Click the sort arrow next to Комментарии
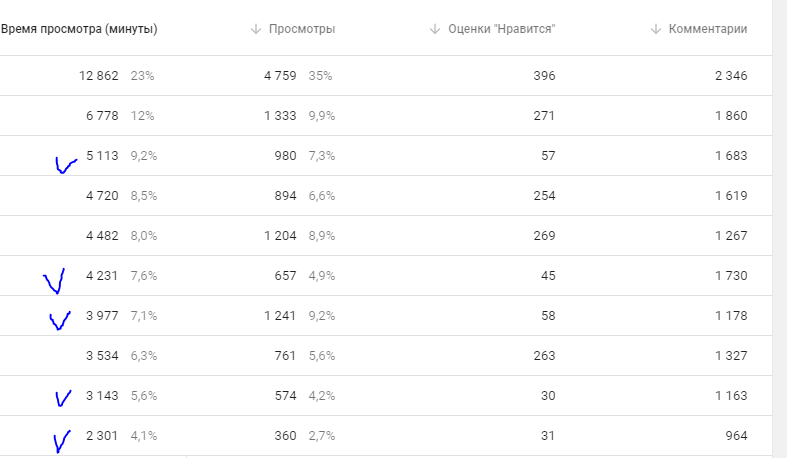787x458 pixels. pyautogui.click(x=656, y=29)
